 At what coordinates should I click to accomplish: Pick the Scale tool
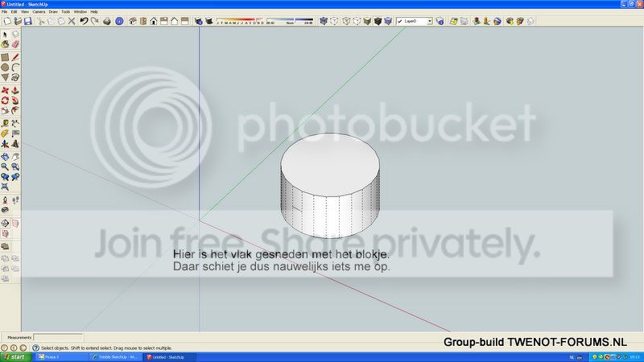click(x=5, y=110)
